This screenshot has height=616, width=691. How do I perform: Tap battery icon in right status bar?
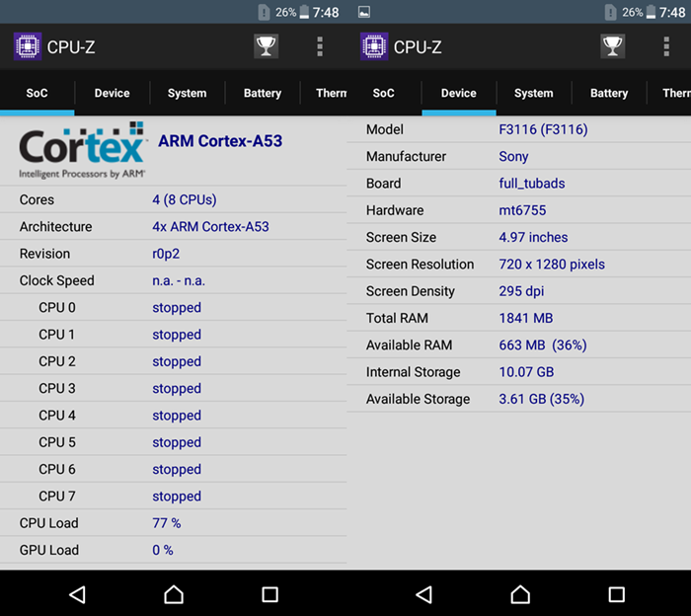point(651,12)
